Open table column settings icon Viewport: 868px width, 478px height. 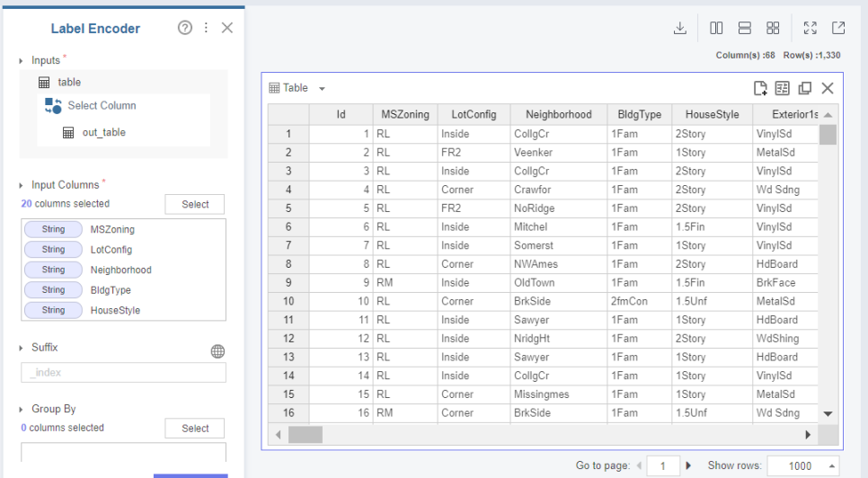click(783, 88)
